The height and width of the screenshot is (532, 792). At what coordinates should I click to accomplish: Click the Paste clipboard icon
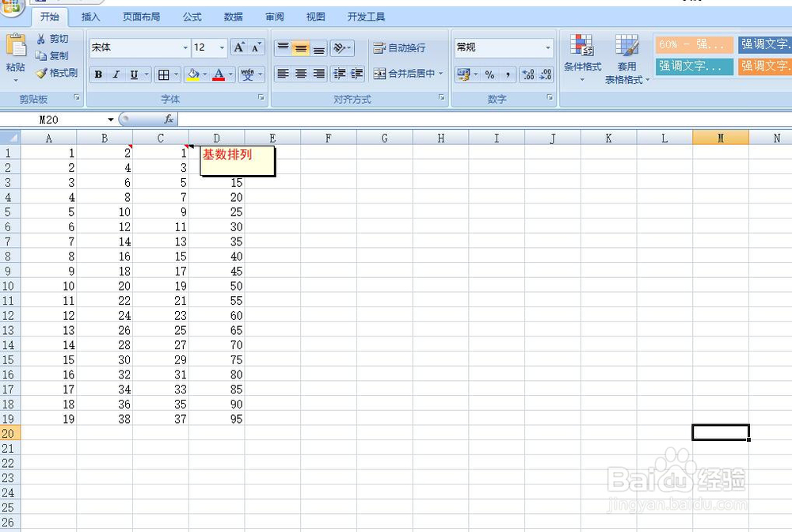[x=16, y=47]
